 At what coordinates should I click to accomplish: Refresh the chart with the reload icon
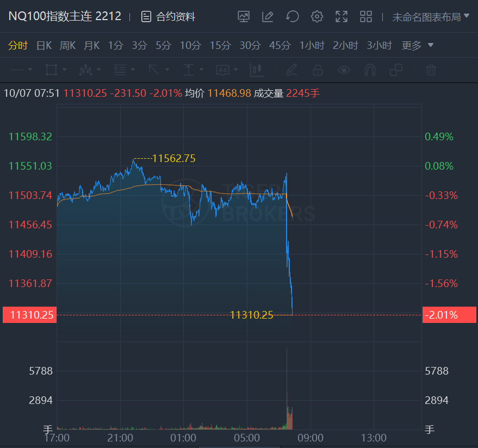[x=293, y=16]
